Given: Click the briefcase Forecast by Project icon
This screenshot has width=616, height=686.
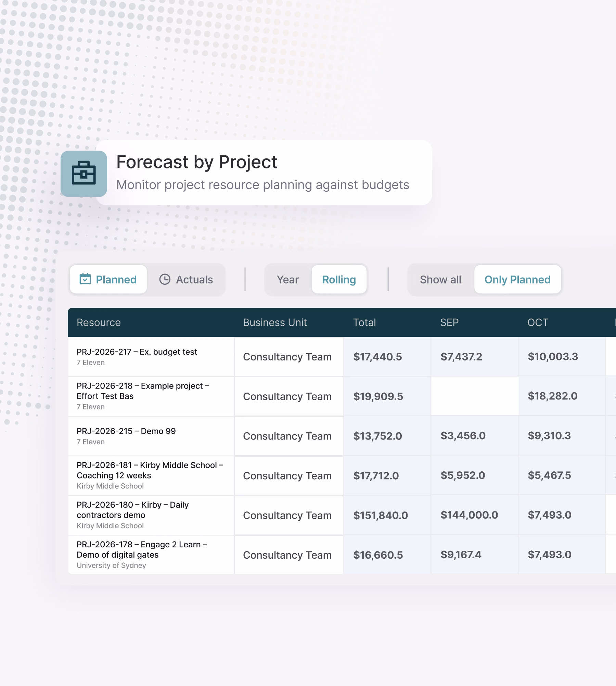Looking at the screenshot, I should click(x=84, y=174).
